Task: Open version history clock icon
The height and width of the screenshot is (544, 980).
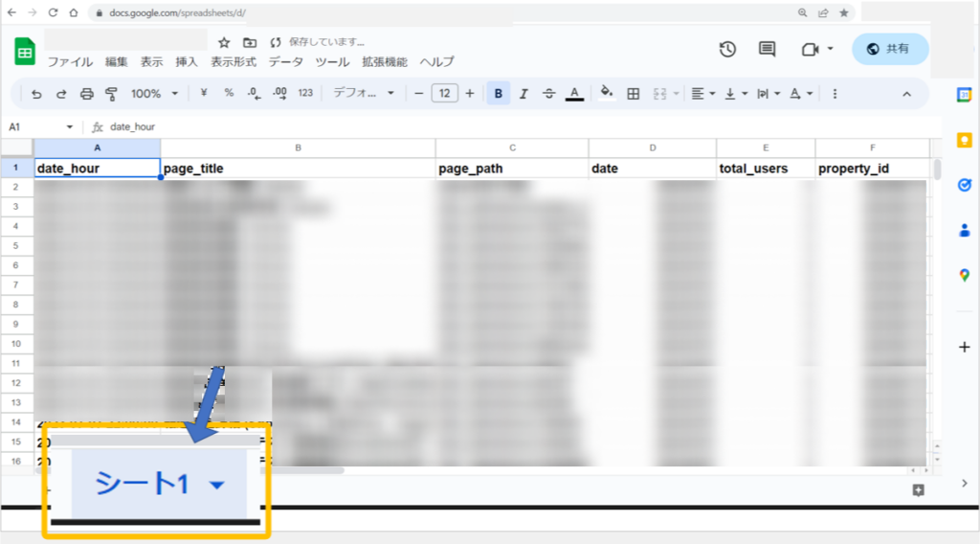Action: 727,50
